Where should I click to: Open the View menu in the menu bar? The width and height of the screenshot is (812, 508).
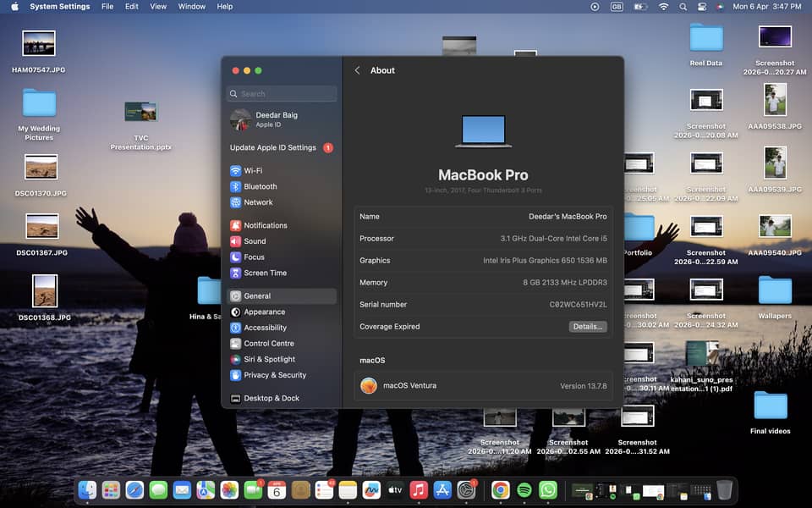[157, 7]
